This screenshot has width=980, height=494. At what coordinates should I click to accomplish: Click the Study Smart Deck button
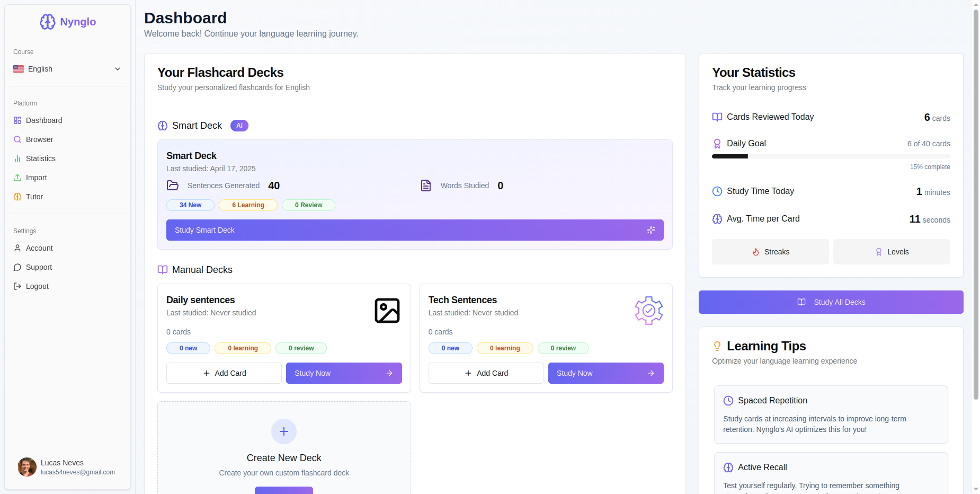415,230
